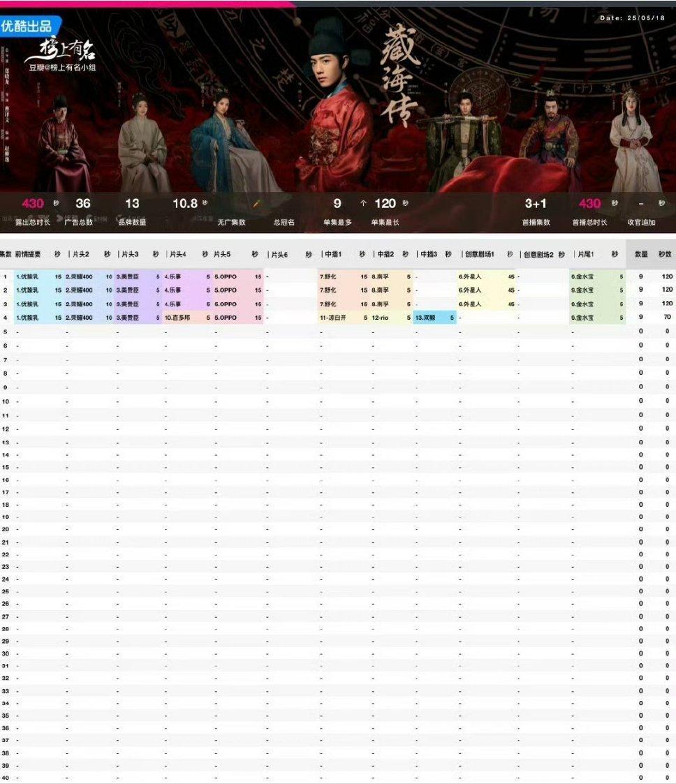Viewport: 676px width, 784px height.
Task: Click the 前情提要 column header
Action: [27, 254]
